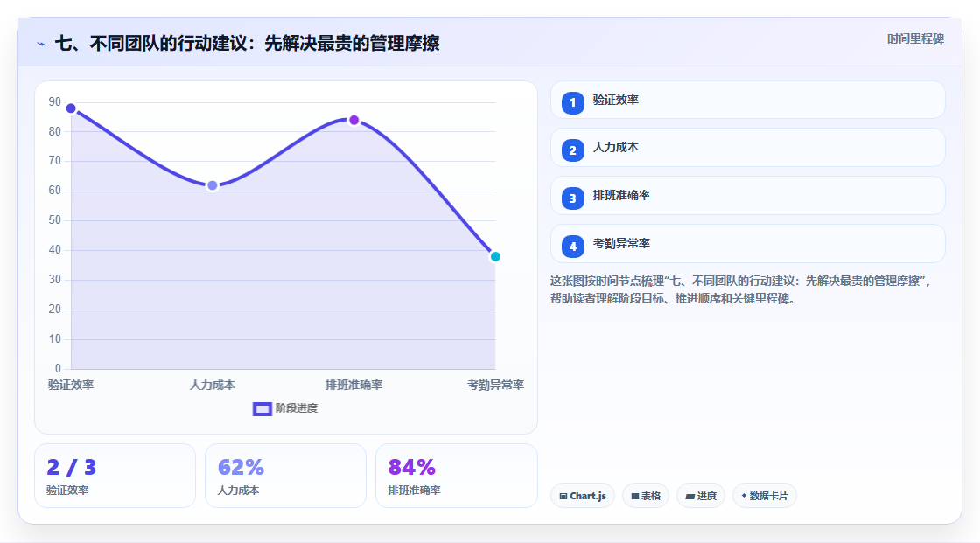Click the 84% 排班准确率 stat card
The height and width of the screenshot is (543, 980).
(456, 476)
